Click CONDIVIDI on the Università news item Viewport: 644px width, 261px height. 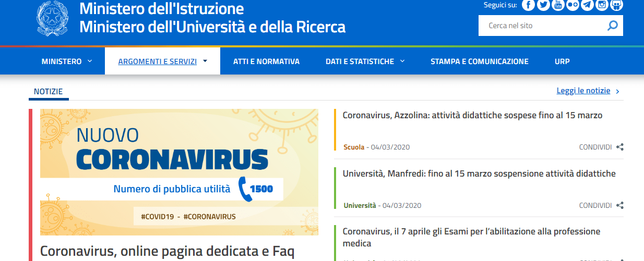point(595,205)
